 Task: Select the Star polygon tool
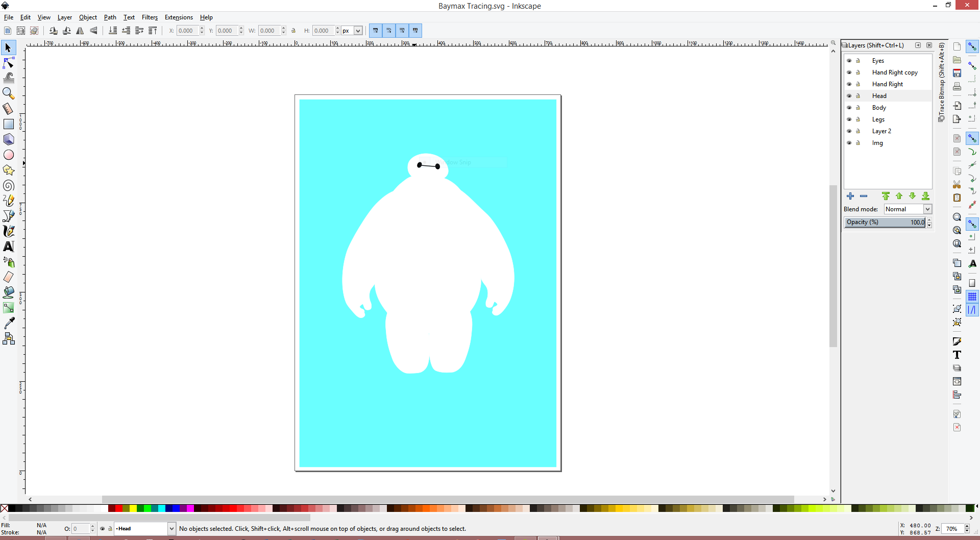coord(8,170)
